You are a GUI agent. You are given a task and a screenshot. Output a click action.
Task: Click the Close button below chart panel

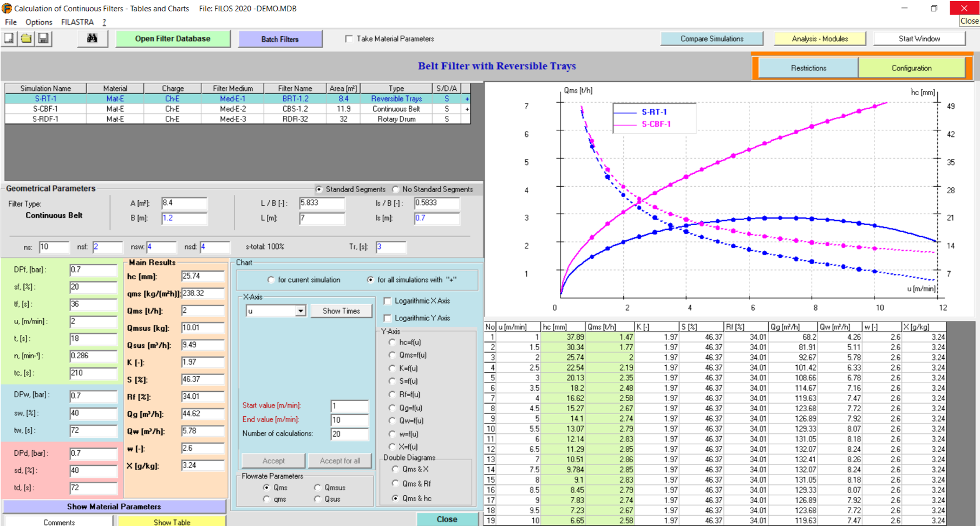(447, 519)
